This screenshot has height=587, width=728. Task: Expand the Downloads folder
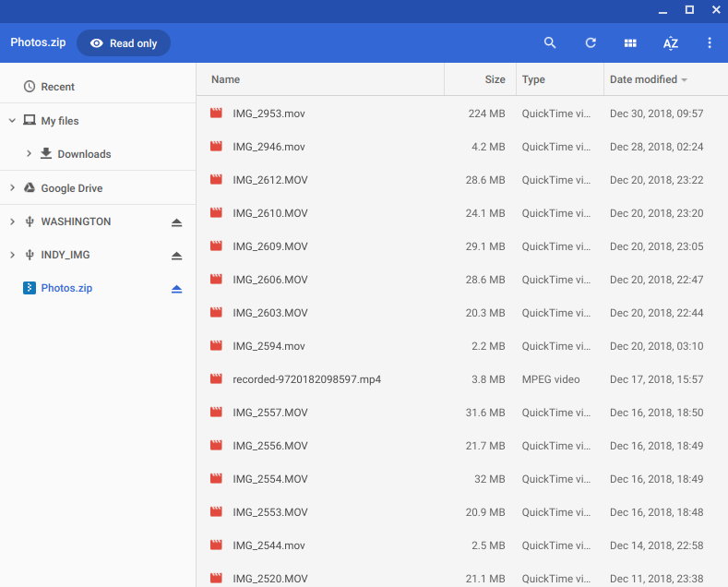[29, 154]
